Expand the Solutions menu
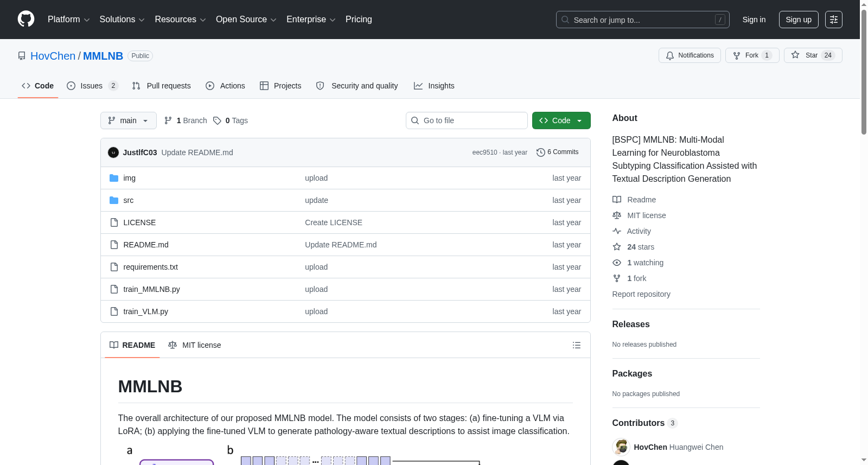Viewport: 868px width, 465px height. tap(122, 20)
